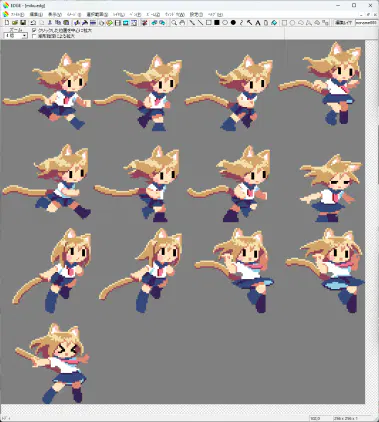Click the Undo arrow icon
This screenshot has height=422, width=379.
coord(33,23)
